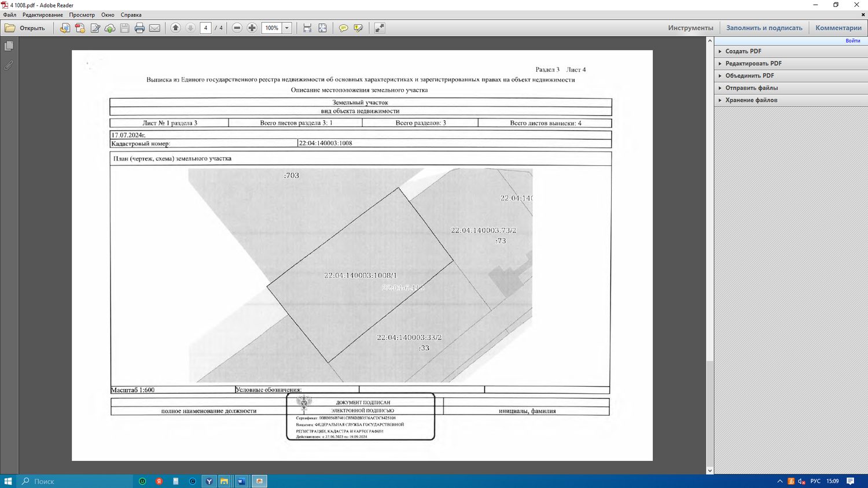Open the Файл menu
The image size is (868, 488).
[x=10, y=15]
